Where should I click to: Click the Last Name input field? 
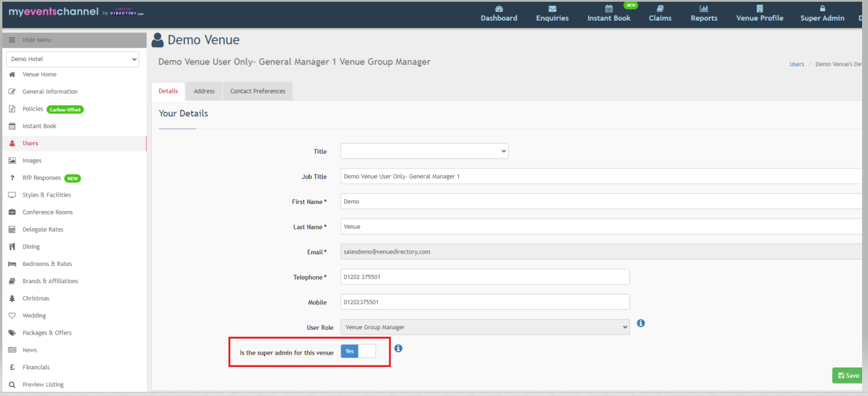point(602,226)
